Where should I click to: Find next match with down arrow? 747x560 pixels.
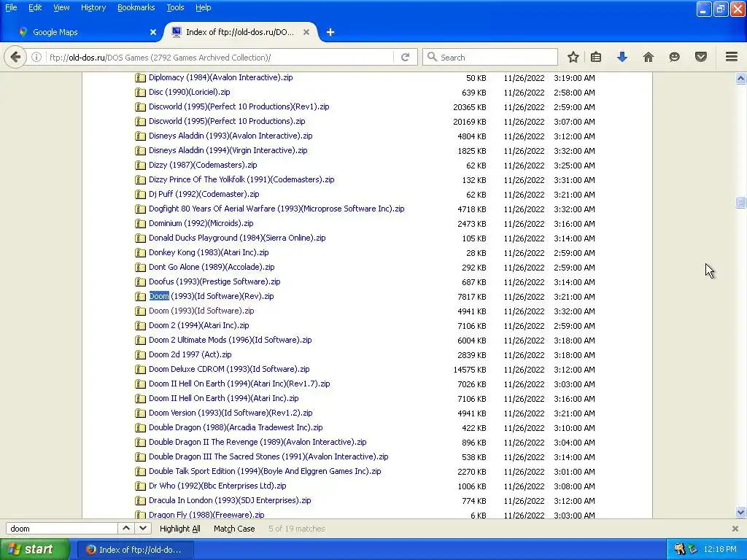(x=143, y=529)
